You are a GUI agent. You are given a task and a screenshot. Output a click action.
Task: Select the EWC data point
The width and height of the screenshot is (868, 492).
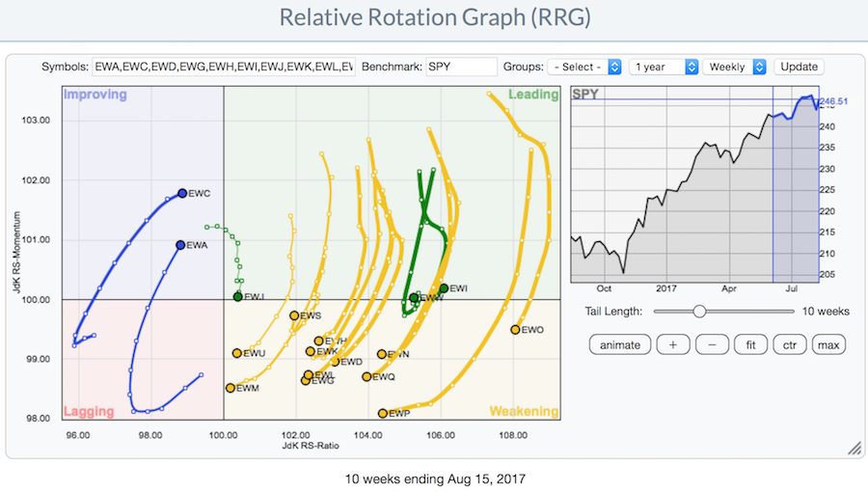pyautogui.click(x=182, y=193)
